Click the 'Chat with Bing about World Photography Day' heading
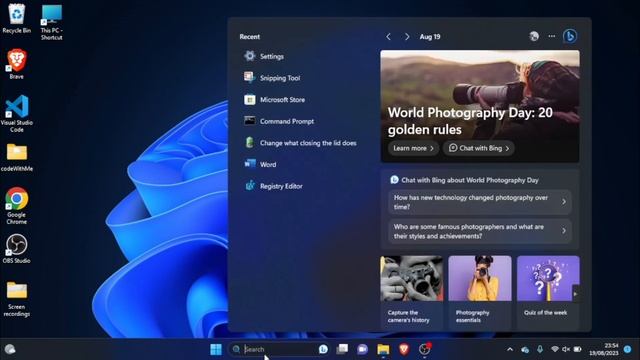The image size is (640, 360). pyautogui.click(x=470, y=180)
